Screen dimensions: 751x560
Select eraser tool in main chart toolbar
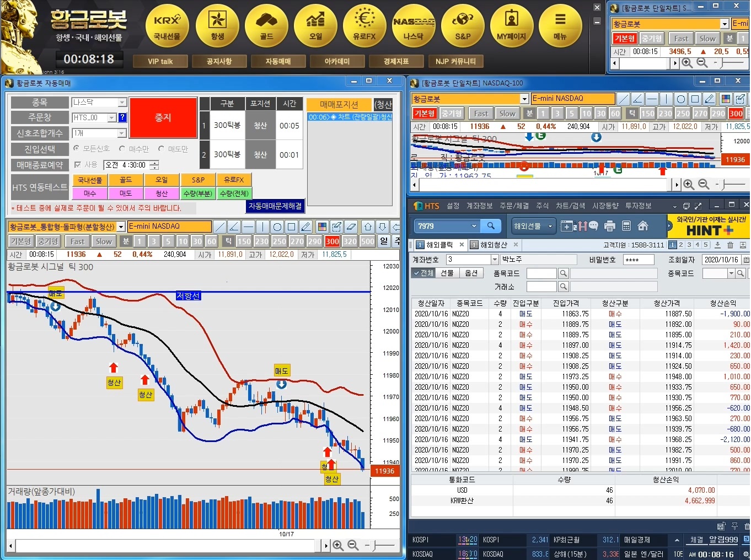pyautogui.click(x=351, y=227)
